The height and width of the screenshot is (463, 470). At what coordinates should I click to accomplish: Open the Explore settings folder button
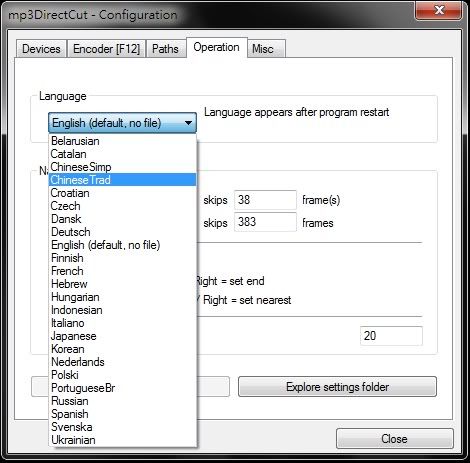(337, 387)
